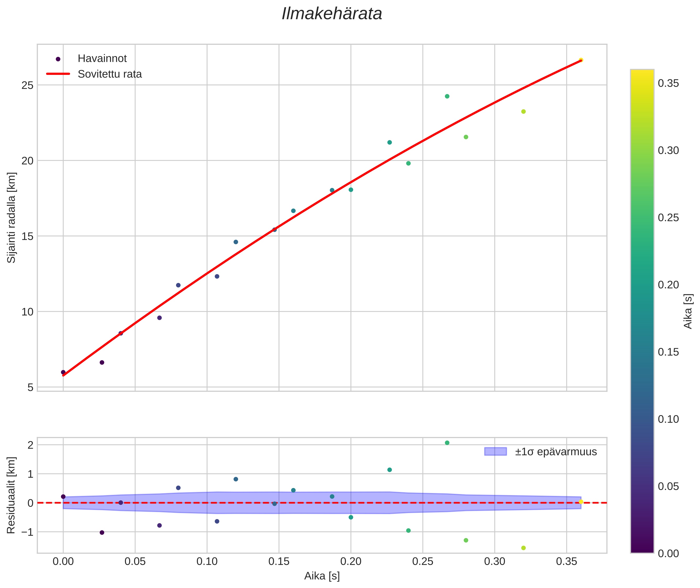The height and width of the screenshot is (588, 700).
Task: Click the ±1σ epävarmuus blue legend swatch
Action: [495, 452]
